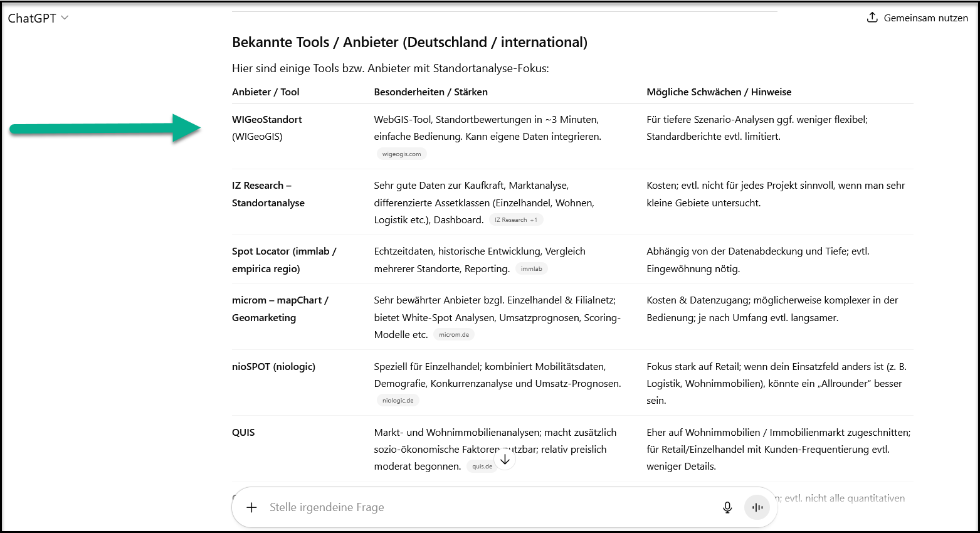980x533 pixels.
Task: Open the wigeogis.com source chip
Action: click(x=402, y=154)
